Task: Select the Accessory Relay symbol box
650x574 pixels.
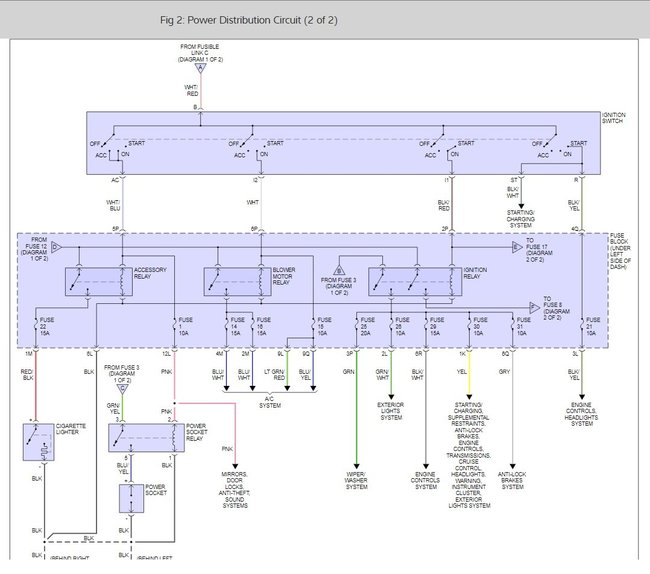Action: 99,282
